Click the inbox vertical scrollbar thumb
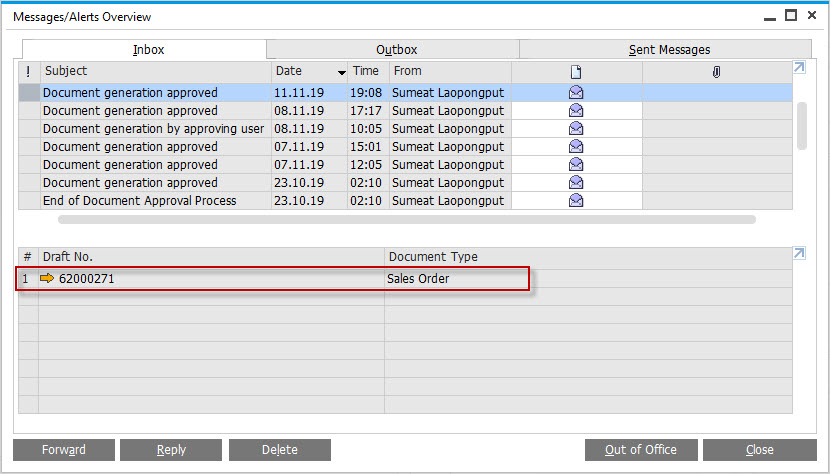830x474 pixels. (802, 126)
